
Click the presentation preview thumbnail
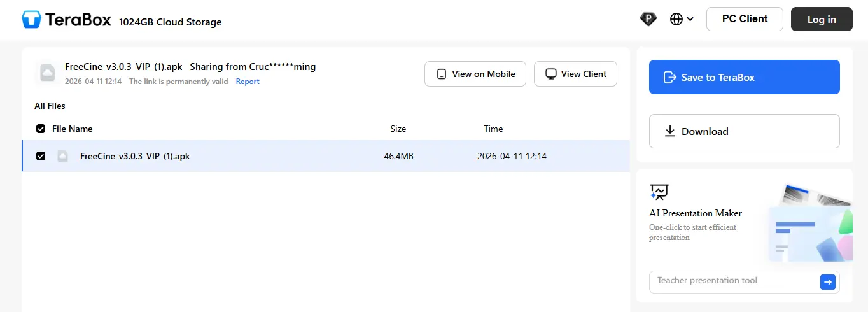tap(810, 224)
